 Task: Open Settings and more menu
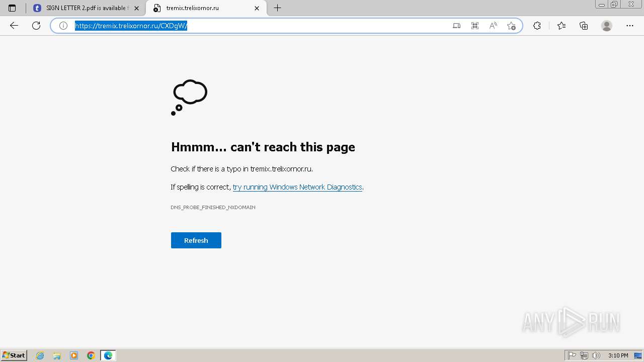(x=630, y=26)
